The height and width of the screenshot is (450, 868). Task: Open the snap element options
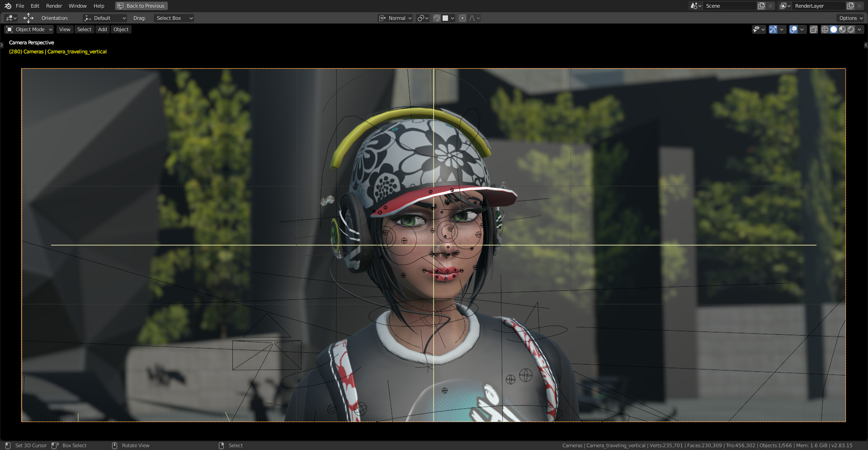(448, 18)
